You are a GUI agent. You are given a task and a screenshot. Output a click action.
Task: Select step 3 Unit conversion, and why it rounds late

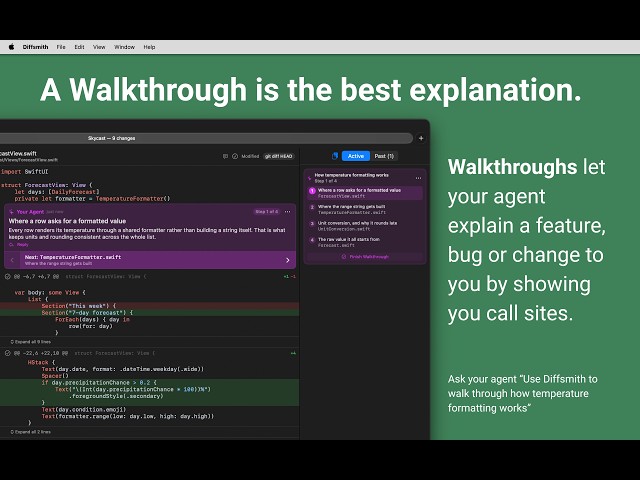[x=365, y=226]
